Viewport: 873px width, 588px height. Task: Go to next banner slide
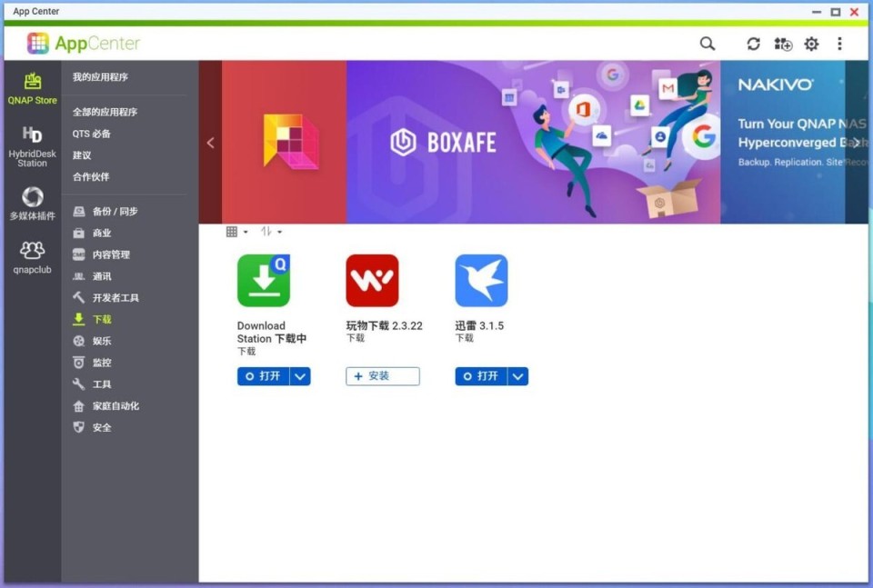[x=857, y=143]
